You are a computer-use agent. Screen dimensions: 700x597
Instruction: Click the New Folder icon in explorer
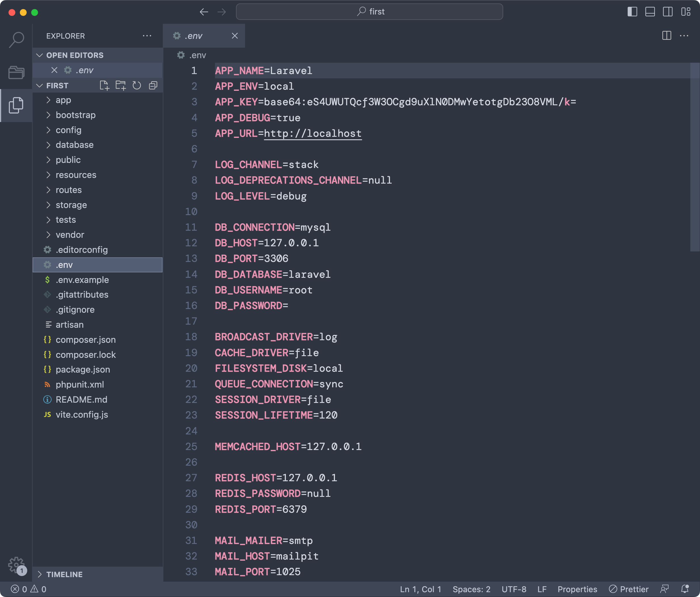point(121,85)
